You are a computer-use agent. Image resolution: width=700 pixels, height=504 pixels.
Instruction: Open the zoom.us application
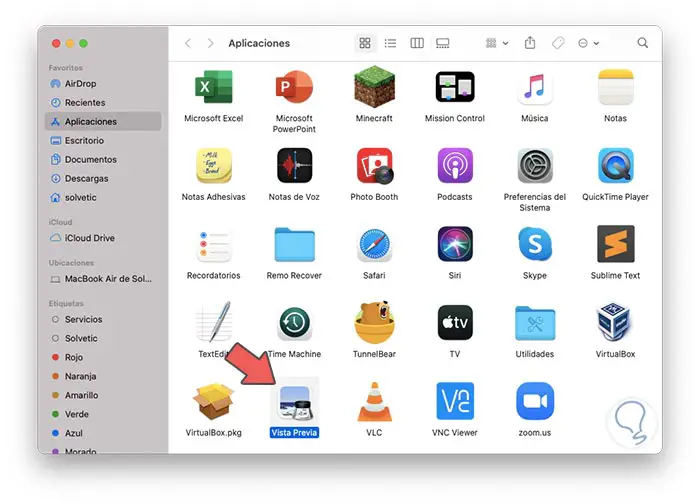pos(535,400)
